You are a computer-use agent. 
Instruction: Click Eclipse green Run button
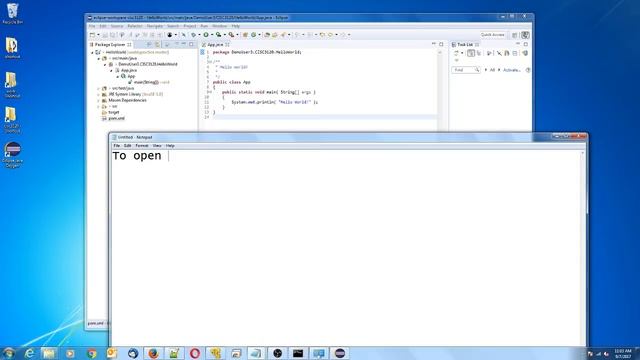click(206, 35)
